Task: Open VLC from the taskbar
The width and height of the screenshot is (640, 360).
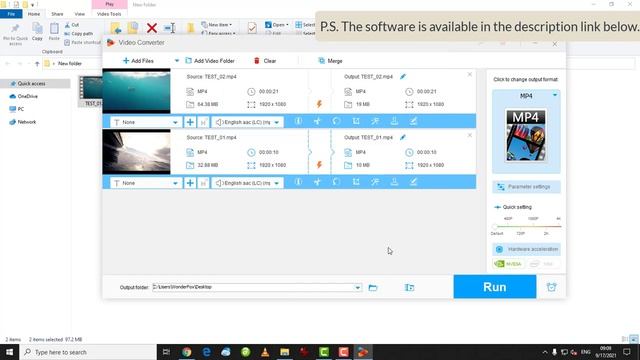Action: (x=265, y=352)
